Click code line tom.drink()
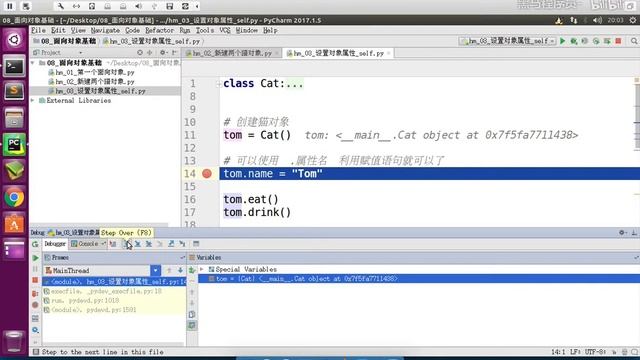 click(257, 212)
